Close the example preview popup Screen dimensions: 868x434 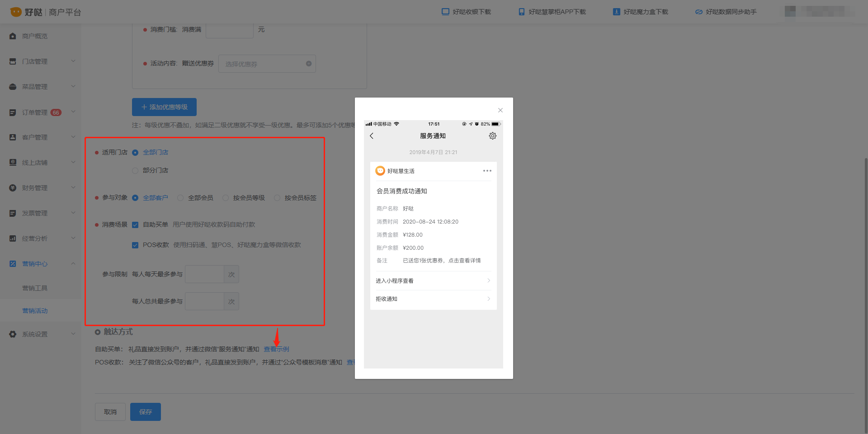pyautogui.click(x=500, y=110)
